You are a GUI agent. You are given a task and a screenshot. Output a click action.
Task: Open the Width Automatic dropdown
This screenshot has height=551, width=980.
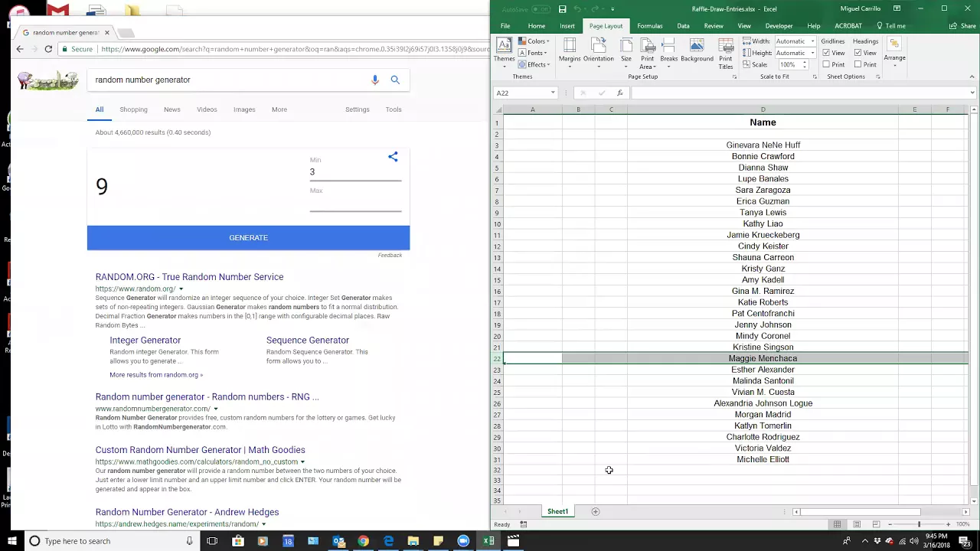coord(812,41)
